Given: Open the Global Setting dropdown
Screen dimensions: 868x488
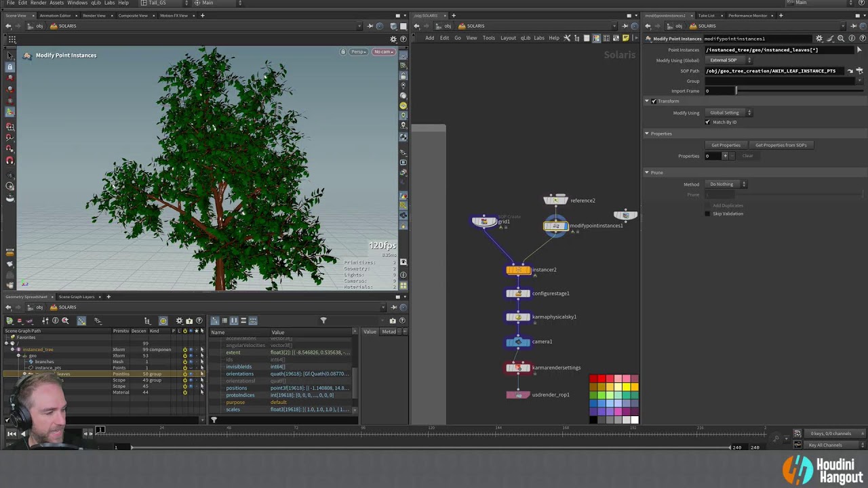Looking at the screenshot, I should click(x=730, y=113).
